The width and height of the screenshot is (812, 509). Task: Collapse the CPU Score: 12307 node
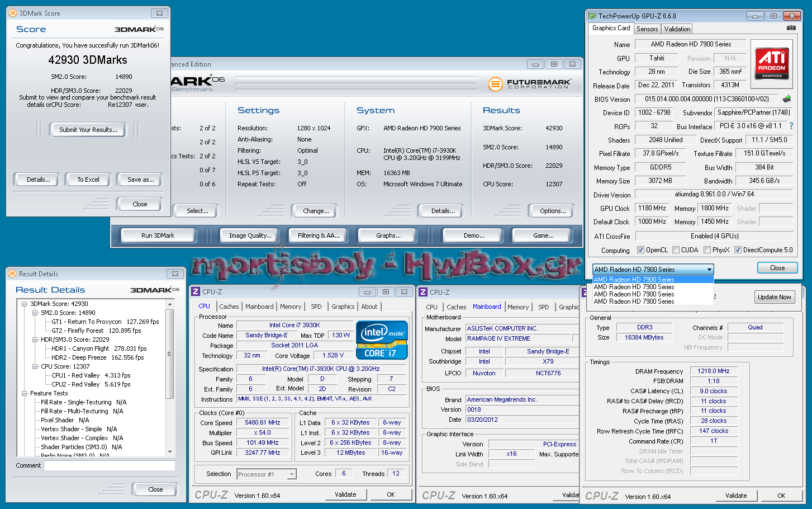click(x=35, y=366)
